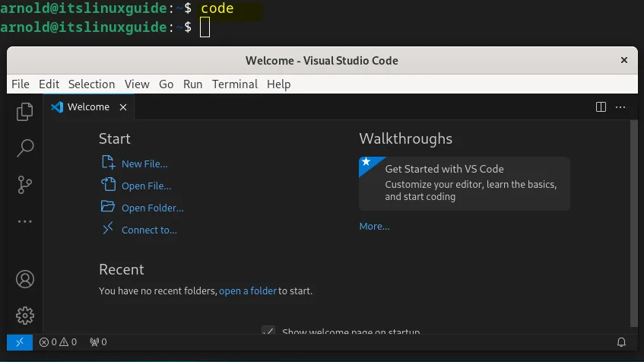Image resolution: width=644 pixels, height=362 pixels.
Task: Close the Welcome tab
Action: [123, 107]
